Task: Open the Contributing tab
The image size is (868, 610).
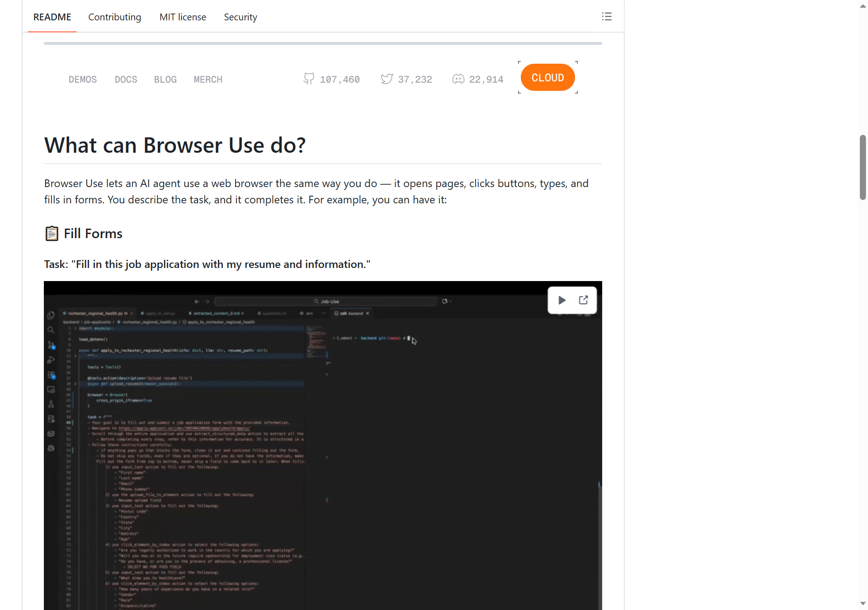Action: (114, 17)
